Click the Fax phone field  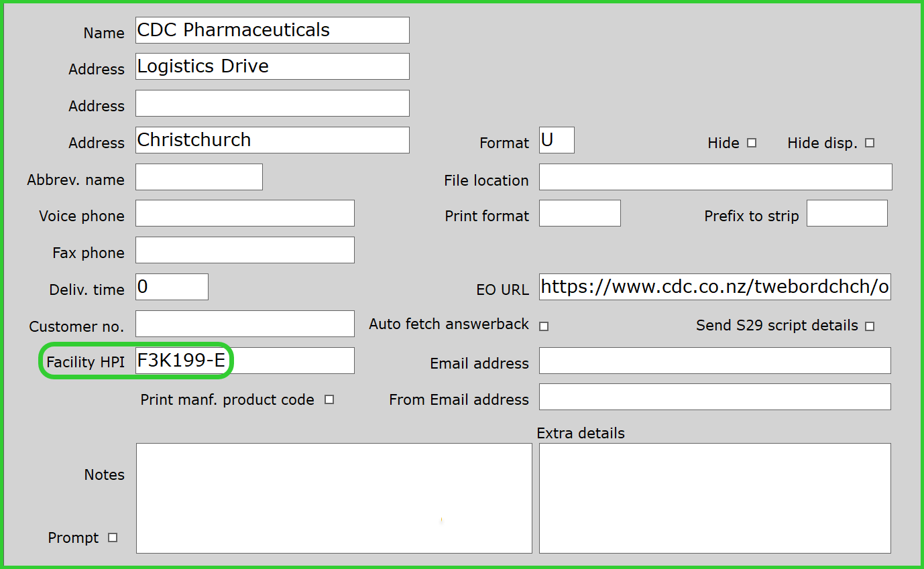coord(245,250)
